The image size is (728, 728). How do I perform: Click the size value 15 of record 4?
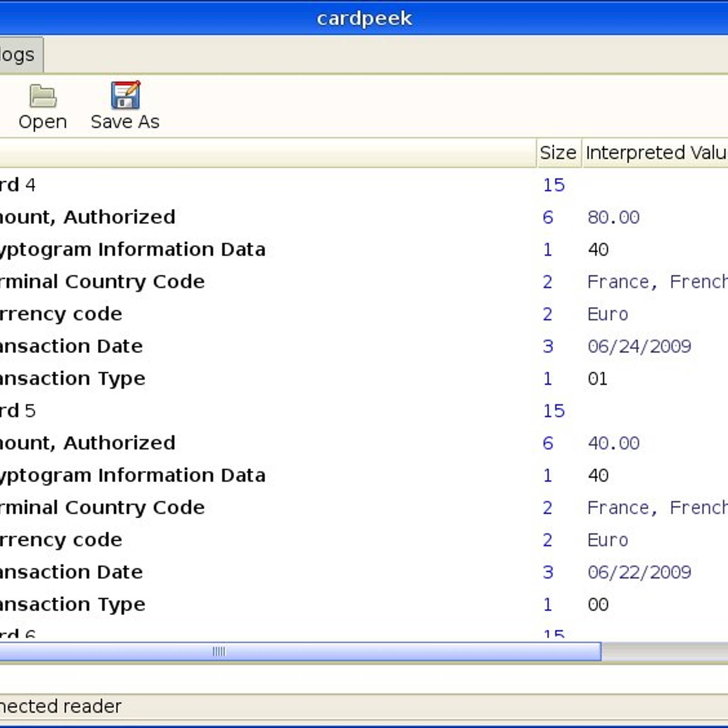[554, 185]
